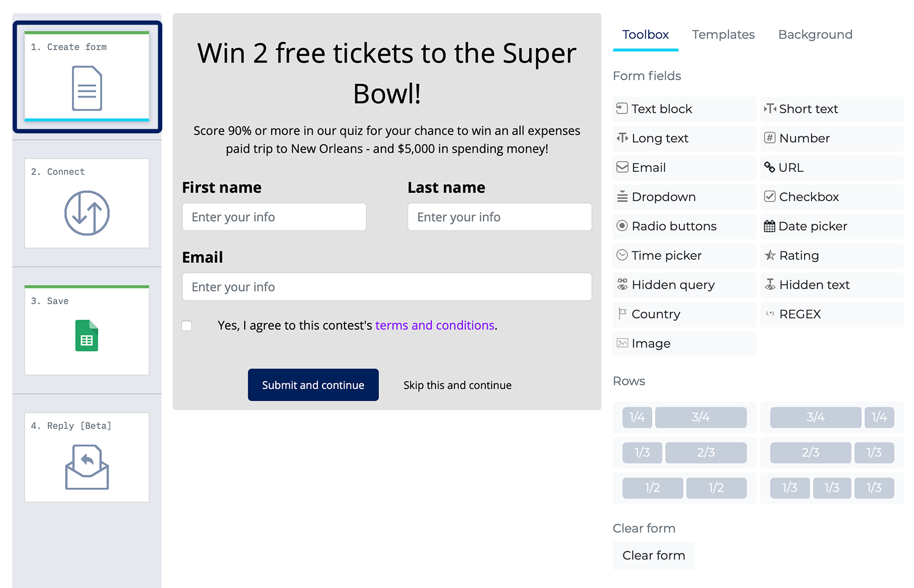Add a Checkbox form field
The width and height of the screenshot is (914, 588).
coord(832,197)
